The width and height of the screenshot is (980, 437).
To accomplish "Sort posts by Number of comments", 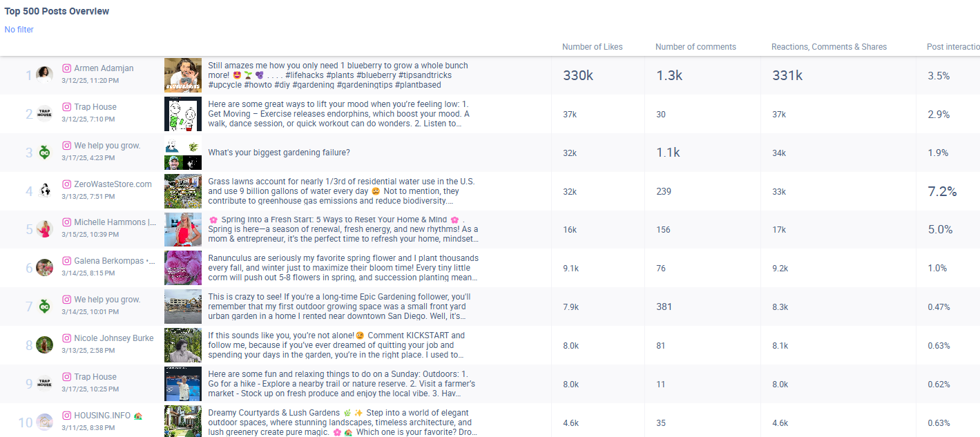I will (695, 46).
